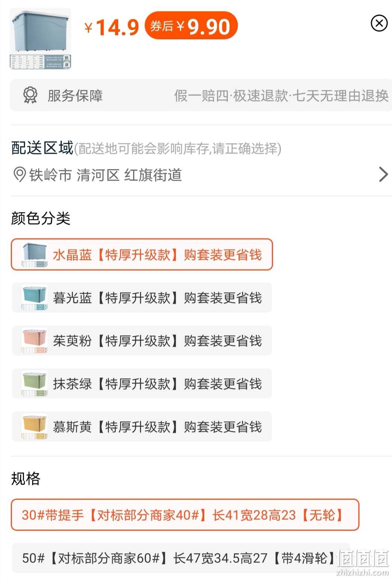This screenshot has height=579, width=392.
Task: Open 铁岭市 清河区 红旗街道 delivery address
Action: click(x=201, y=175)
